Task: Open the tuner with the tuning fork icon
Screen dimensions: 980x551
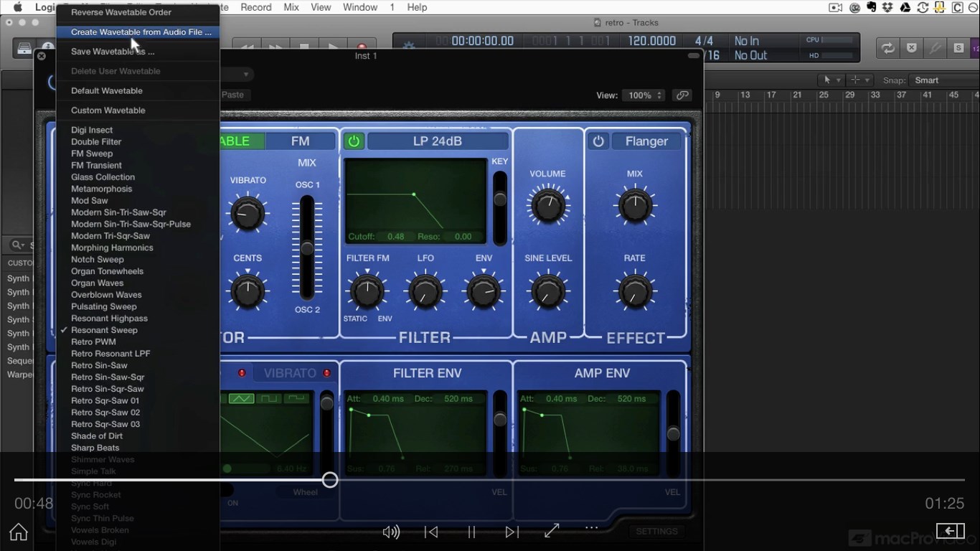Action: (x=934, y=47)
